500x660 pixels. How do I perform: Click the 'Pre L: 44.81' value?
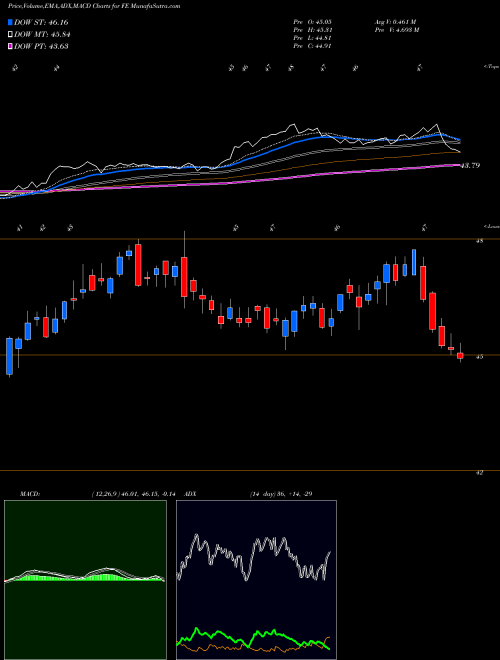pos(313,38)
